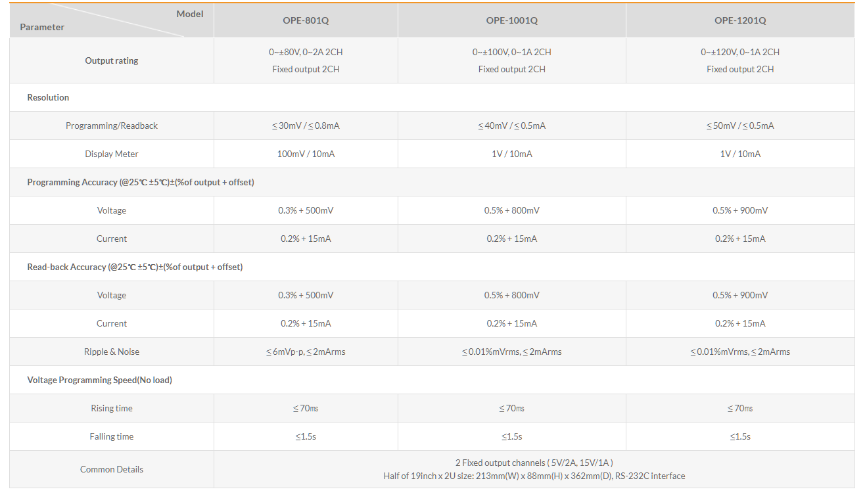865x504 pixels.
Task: Select the ≤40mV / ≤0.5mA value
Action: pyautogui.click(x=512, y=126)
